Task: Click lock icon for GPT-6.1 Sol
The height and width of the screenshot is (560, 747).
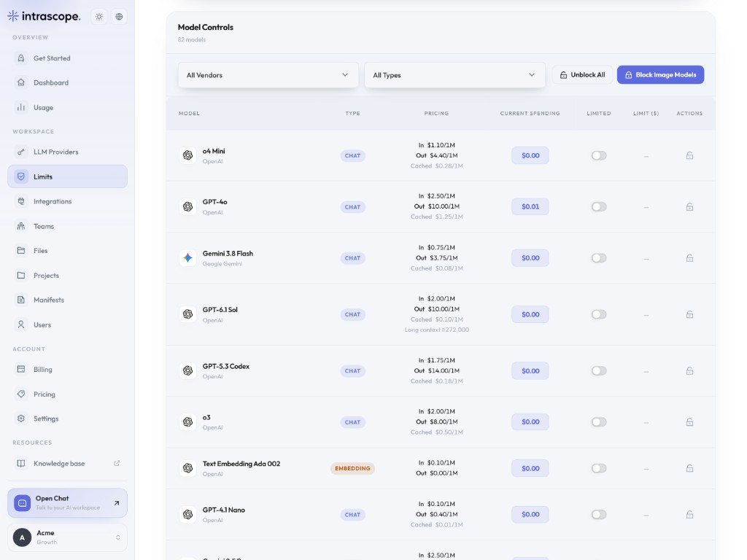Action: [689, 314]
